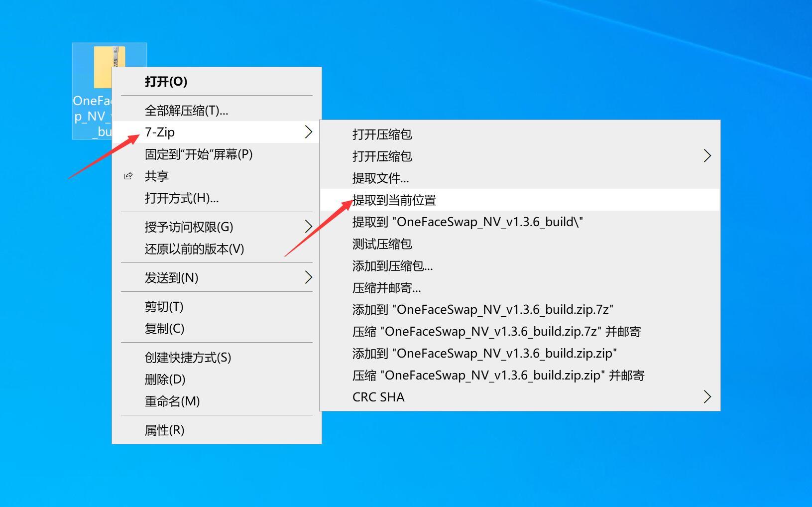Select 提取到当前位置
The height and width of the screenshot is (507, 812).
[520, 200]
